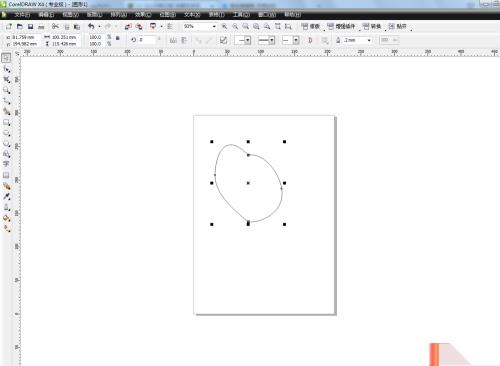Open the Fill tool flyout
This screenshot has width=500, height=366.
pos(6,218)
